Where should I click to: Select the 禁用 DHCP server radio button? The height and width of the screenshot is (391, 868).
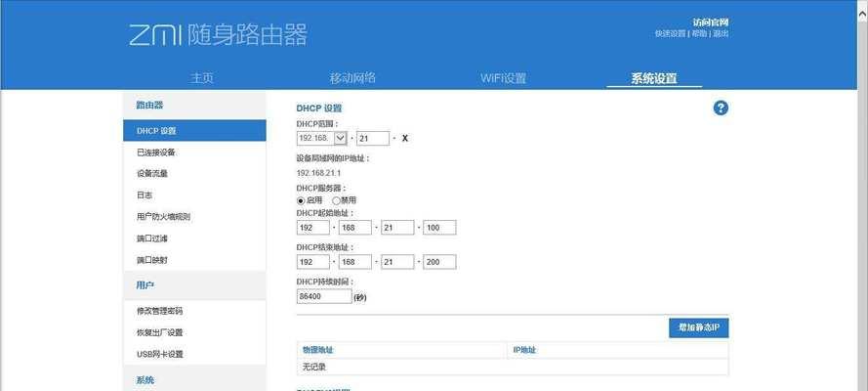point(336,200)
